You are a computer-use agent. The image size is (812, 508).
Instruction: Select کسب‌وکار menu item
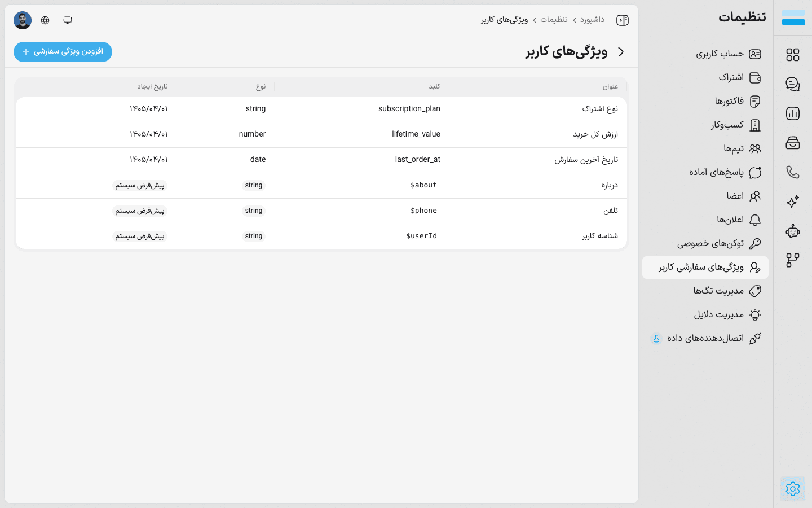(x=705, y=125)
